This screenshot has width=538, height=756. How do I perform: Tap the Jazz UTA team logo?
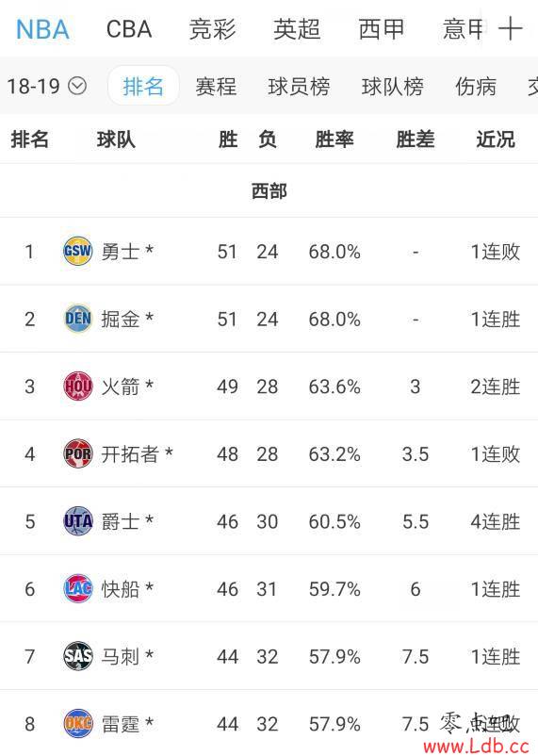click(78, 520)
